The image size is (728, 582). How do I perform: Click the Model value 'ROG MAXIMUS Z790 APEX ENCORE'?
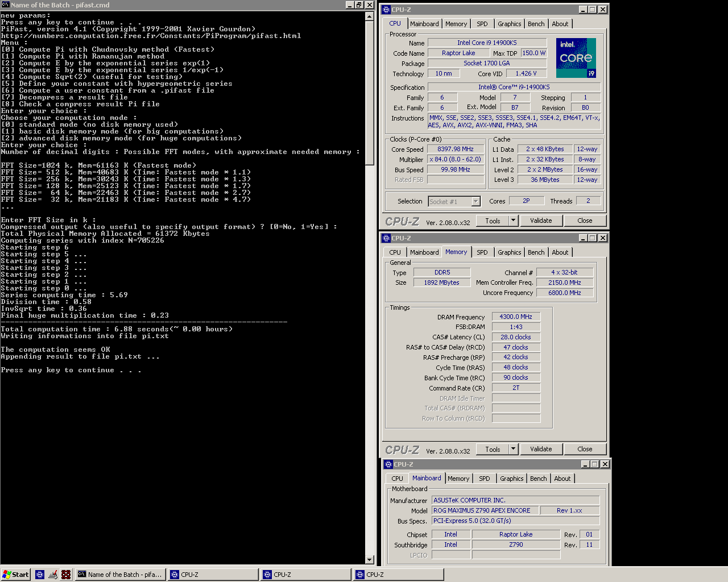tap(485, 510)
